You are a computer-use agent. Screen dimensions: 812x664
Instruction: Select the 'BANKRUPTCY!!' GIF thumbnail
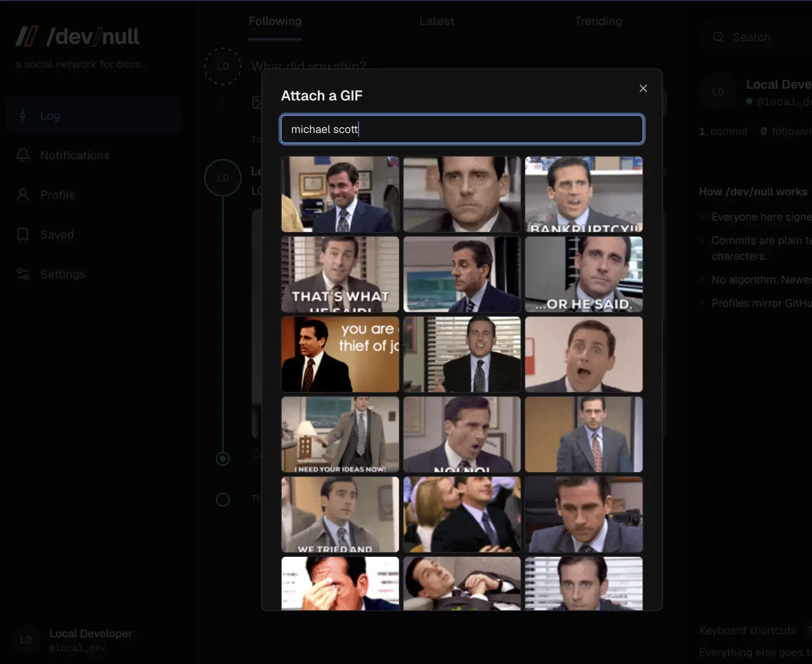point(584,194)
